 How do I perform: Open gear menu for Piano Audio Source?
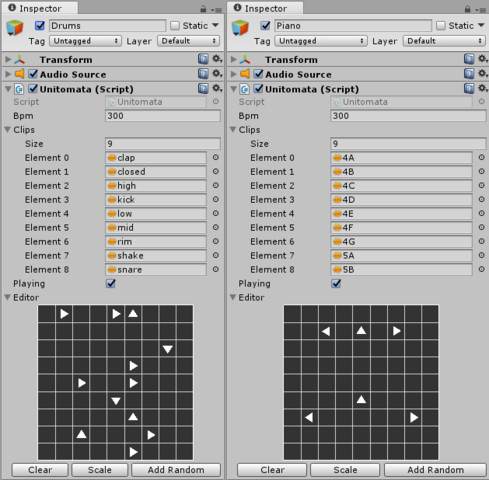pos(483,73)
